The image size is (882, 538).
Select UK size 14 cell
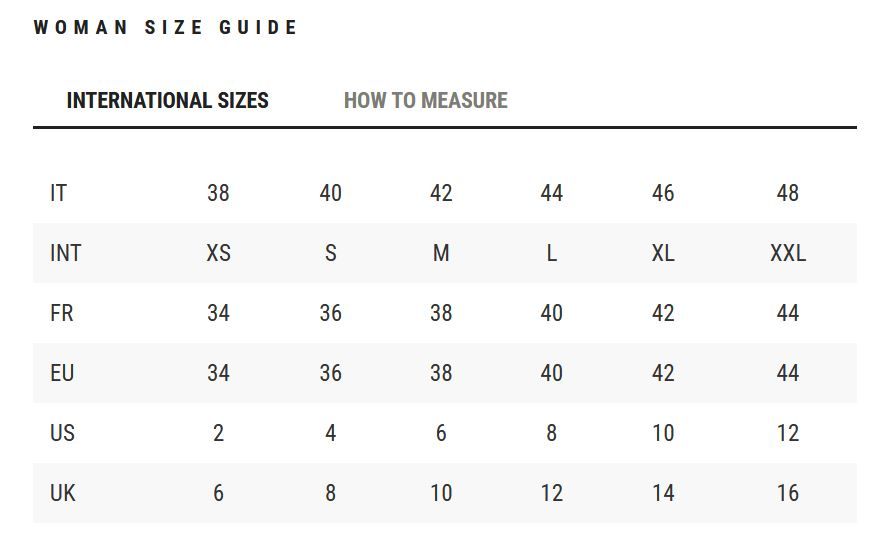click(x=662, y=493)
